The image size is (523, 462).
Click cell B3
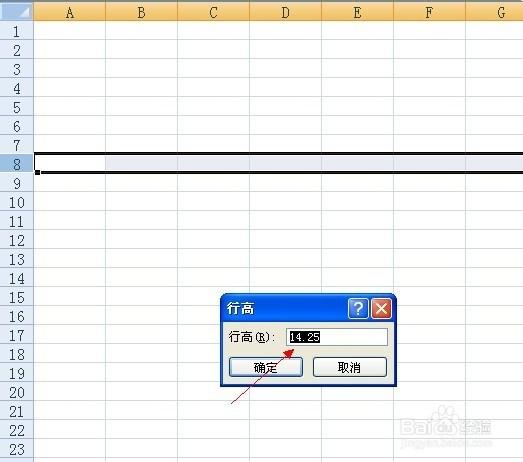141,69
